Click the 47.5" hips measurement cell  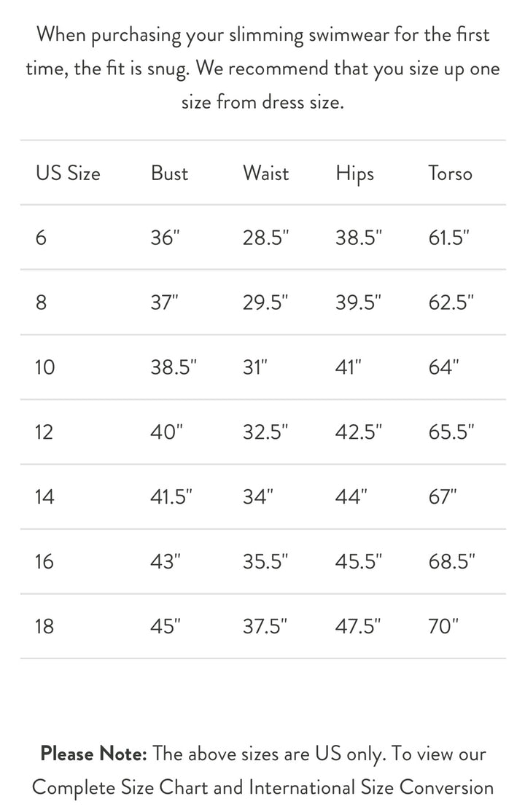pos(359,626)
